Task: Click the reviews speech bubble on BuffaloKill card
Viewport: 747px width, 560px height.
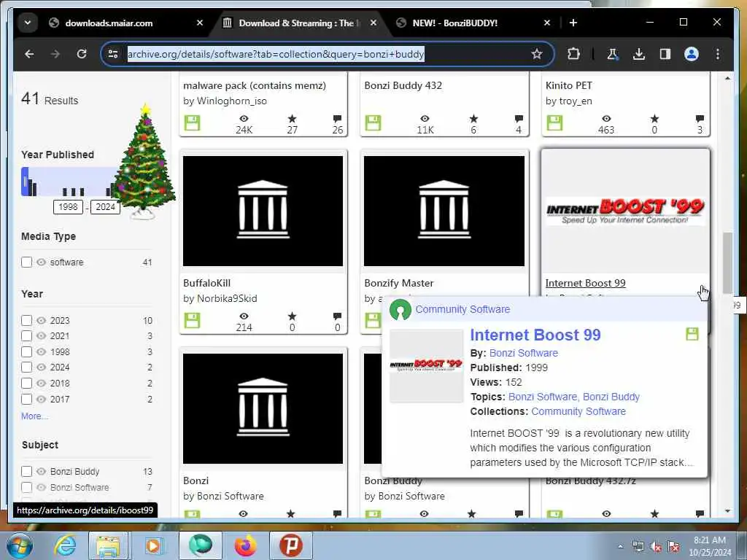Action: point(337,316)
